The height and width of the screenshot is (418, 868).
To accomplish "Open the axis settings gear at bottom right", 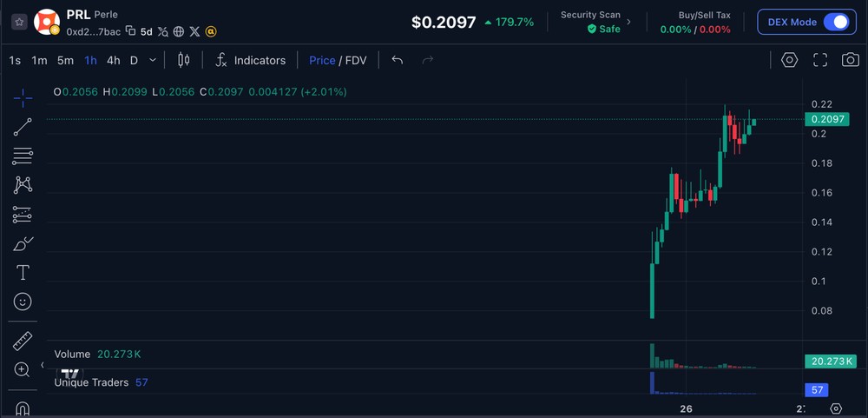I will [x=836, y=409].
